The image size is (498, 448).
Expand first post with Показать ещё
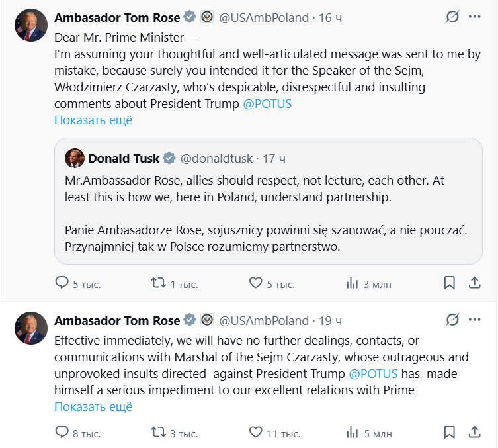pyautogui.click(x=93, y=120)
